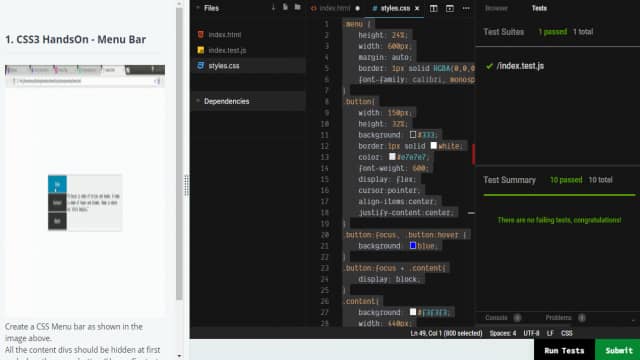Open the editor more actions menu

tap(466, 8)
